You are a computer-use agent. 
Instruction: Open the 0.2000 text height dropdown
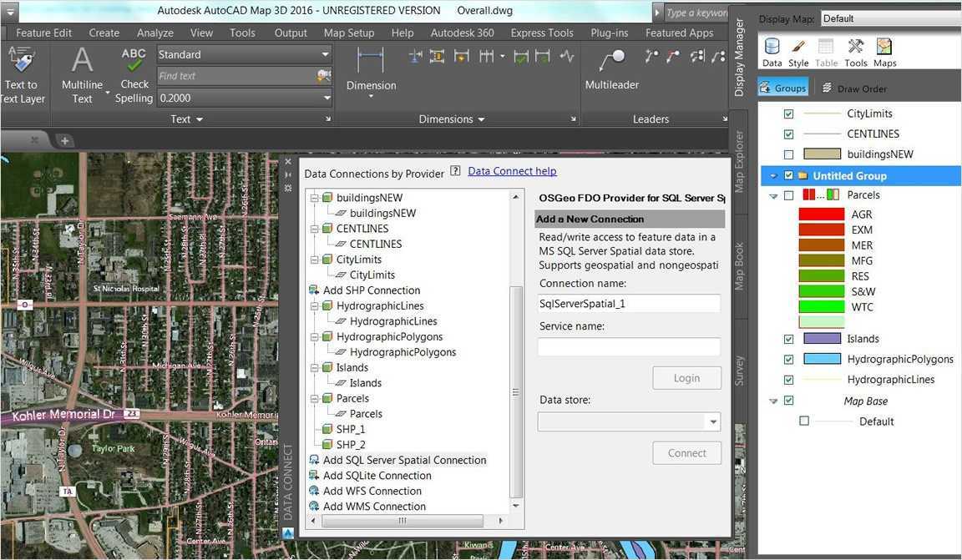[327, 98]
